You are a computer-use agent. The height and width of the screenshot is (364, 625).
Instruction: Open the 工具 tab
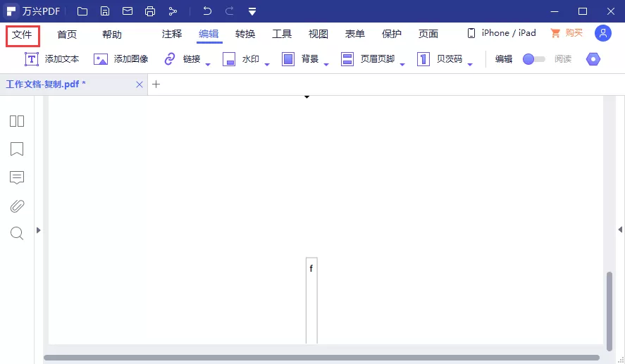coord(282,34)
